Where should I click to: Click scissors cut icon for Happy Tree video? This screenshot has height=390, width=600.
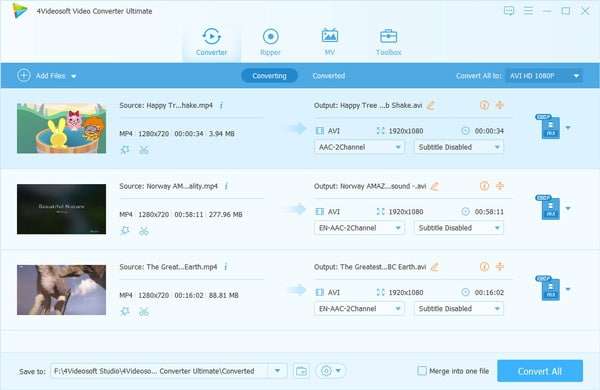(144, 150)
